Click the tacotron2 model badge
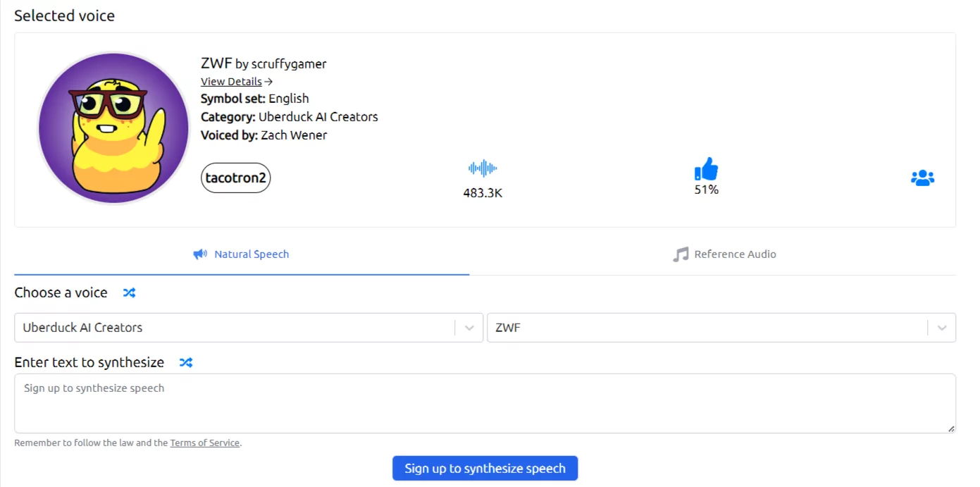 pos(235,178)
